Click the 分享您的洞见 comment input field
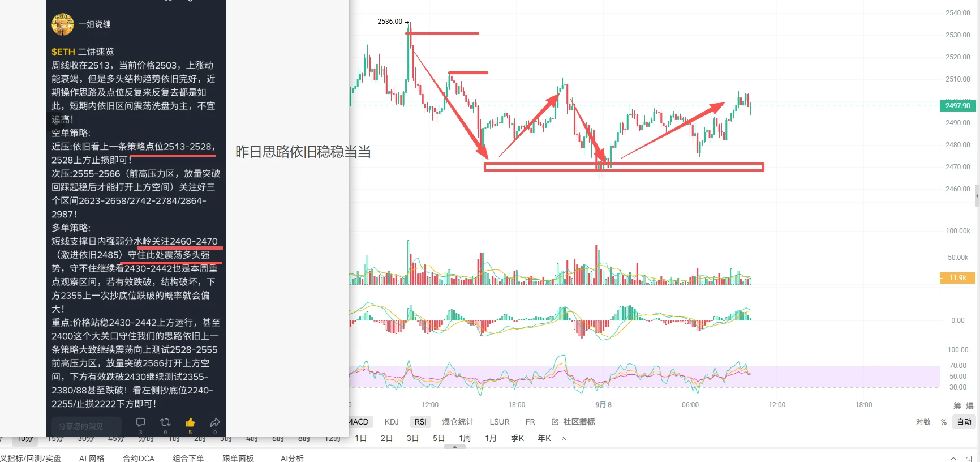The height and width of the screenshot is (462, 980). point(87,426)
